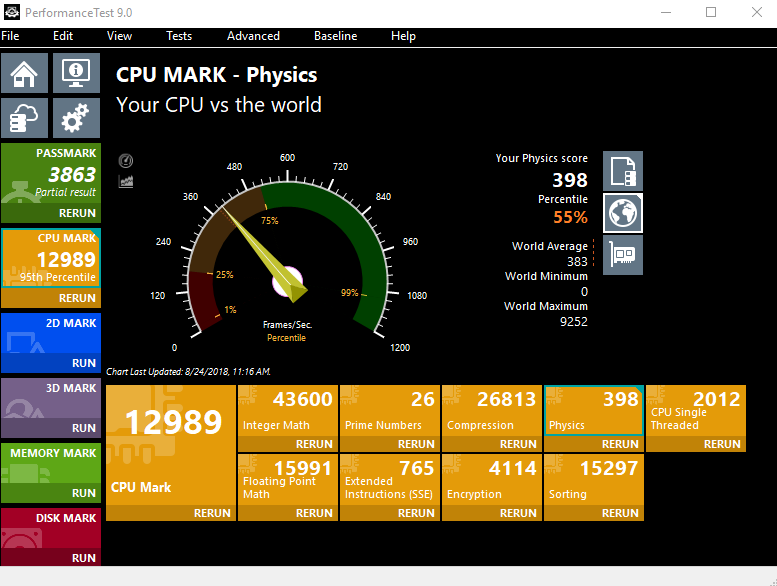Rerun the CPU Single Threaded test
The width and height of the screenshot is (777, 586).
[x=722, y=444]
